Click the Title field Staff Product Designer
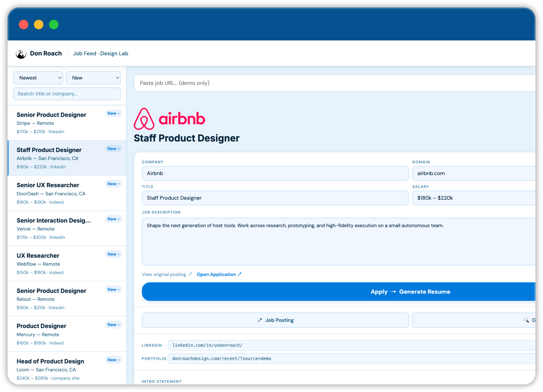Viewport: 543px width, 392px height. (275, 198)
